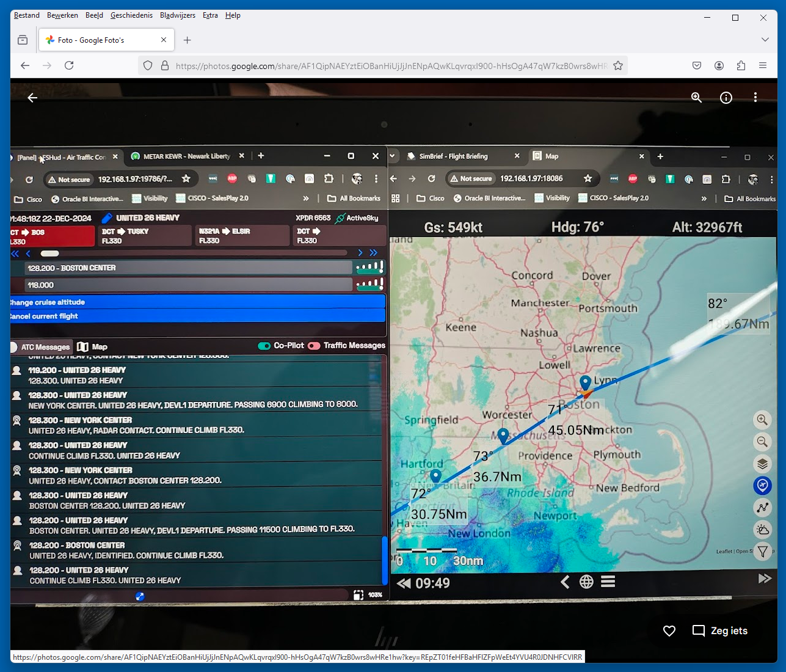Image resolution: width=786 pixels, height=672 pixels.
Task: Select the Foto - Google Foto's tab
Action: point(107,40)
